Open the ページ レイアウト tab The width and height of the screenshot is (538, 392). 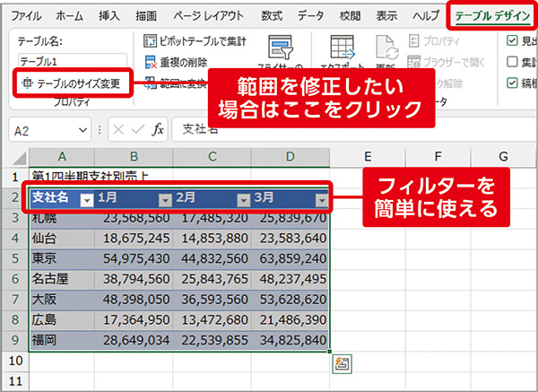pyautogui.click(x=208, y=16)
